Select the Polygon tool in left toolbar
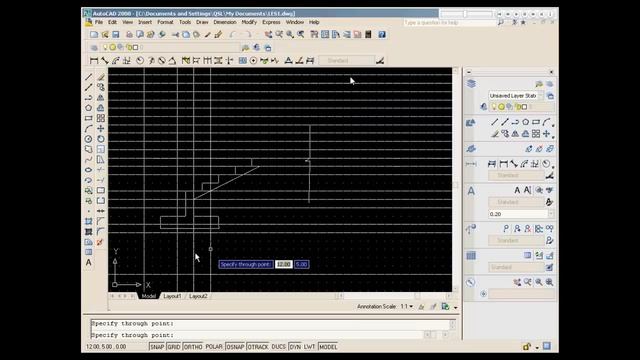Viewport: 640px width, 360px height. [89, 108]
